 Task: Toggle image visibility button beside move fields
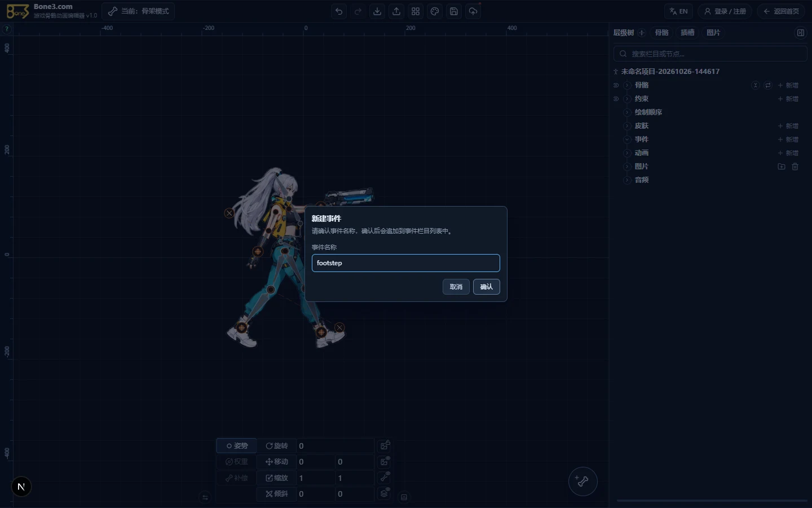point(385,462)
